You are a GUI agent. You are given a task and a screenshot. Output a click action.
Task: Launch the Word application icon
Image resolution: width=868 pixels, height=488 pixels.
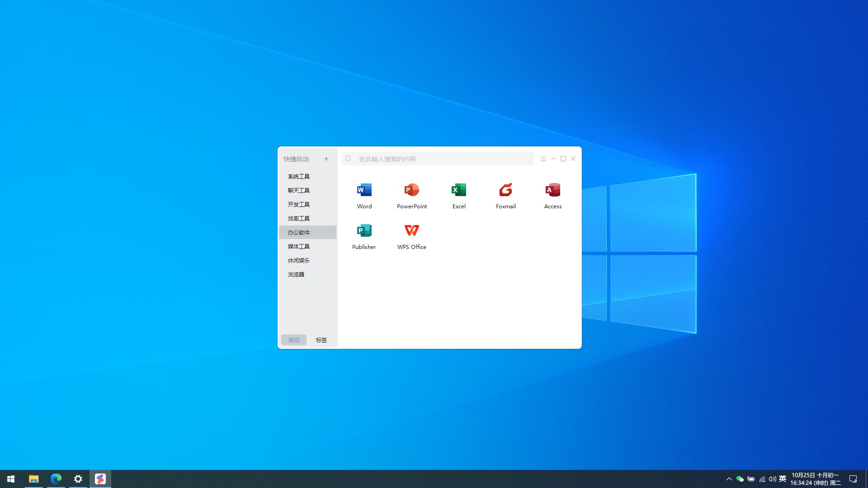[364, 190]
